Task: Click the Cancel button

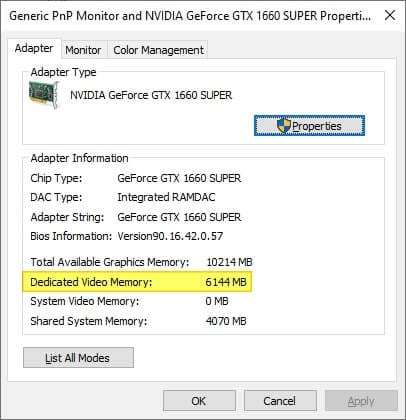Action: [280, 401]
